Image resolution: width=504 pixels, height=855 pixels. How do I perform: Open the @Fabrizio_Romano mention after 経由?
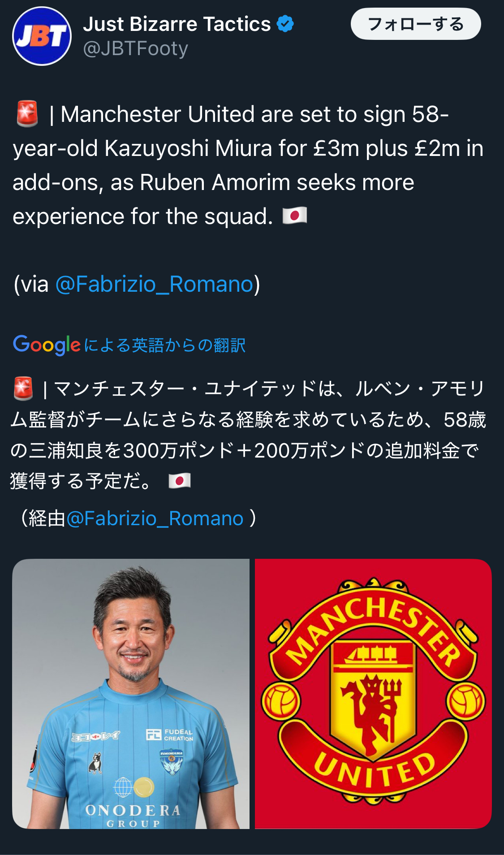click(155, 518)
